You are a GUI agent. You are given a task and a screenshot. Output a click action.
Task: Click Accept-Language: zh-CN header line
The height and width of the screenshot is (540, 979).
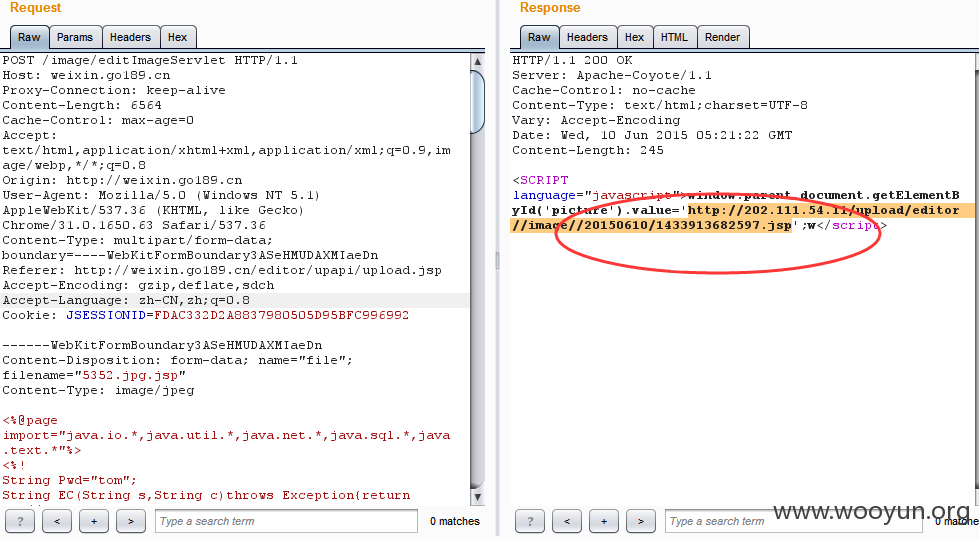tap(126, 300)
